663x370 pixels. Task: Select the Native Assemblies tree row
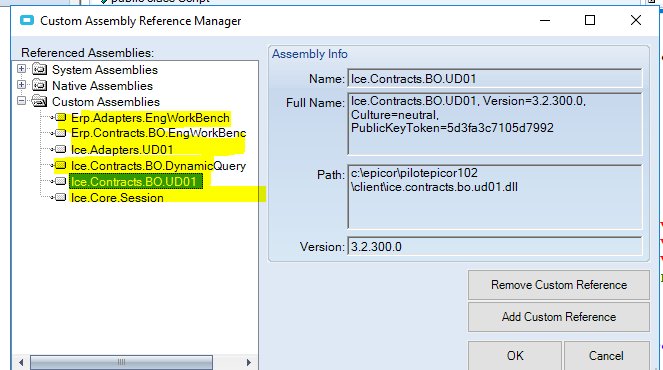(102, 86)
